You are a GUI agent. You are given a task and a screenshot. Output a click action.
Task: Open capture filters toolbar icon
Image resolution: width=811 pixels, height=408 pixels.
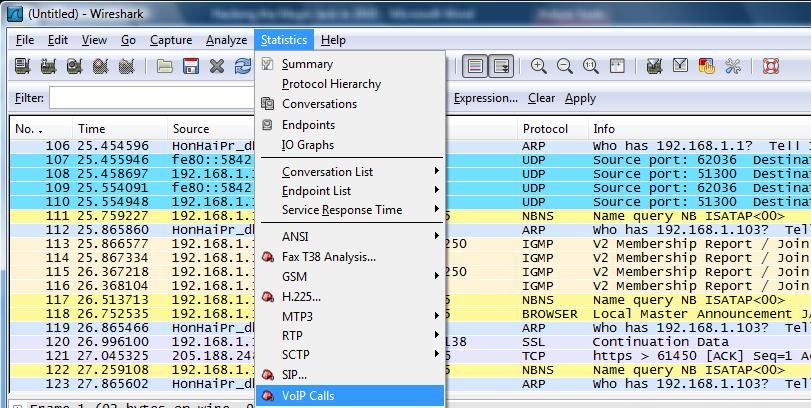(x=654, y=66)
